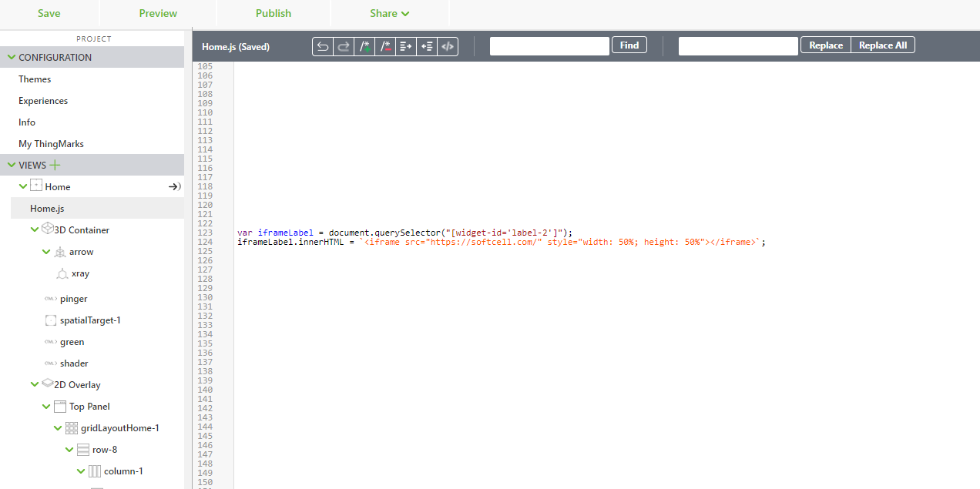
Task: Click the Find button
Action: (629, 45)
